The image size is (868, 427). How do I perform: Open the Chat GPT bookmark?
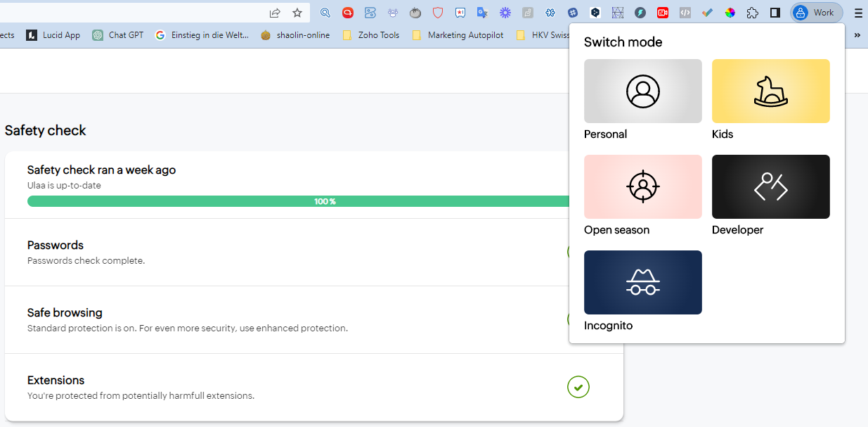click(118, 35)
